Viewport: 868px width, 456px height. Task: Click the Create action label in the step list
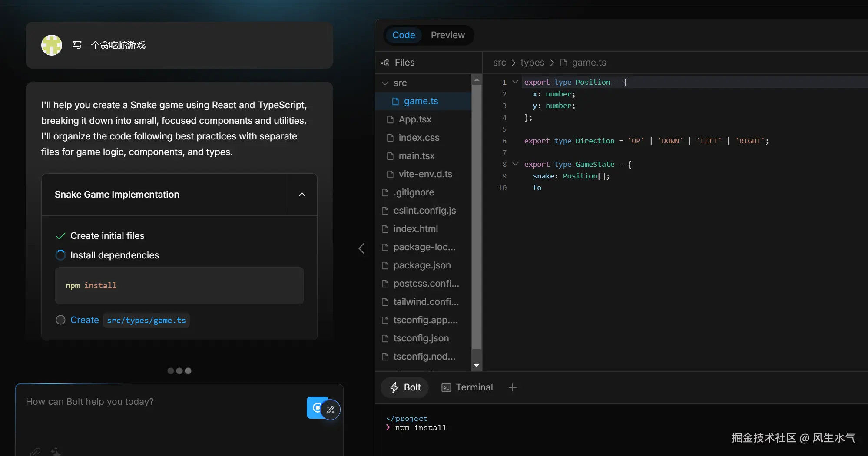tap(85, 320)
